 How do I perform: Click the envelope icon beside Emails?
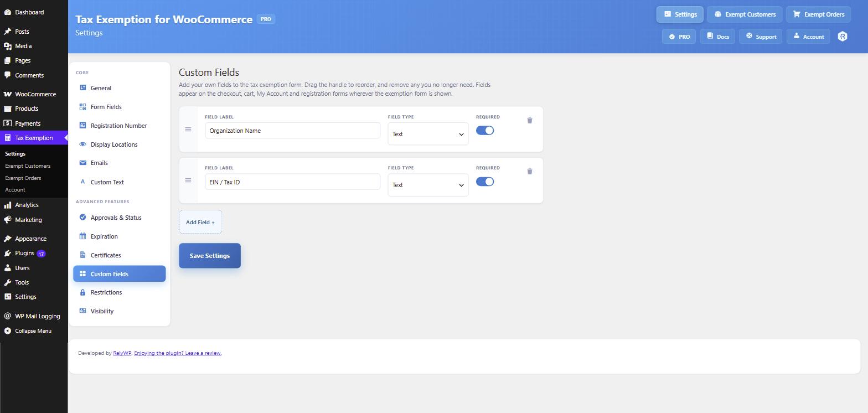(82, 163)
